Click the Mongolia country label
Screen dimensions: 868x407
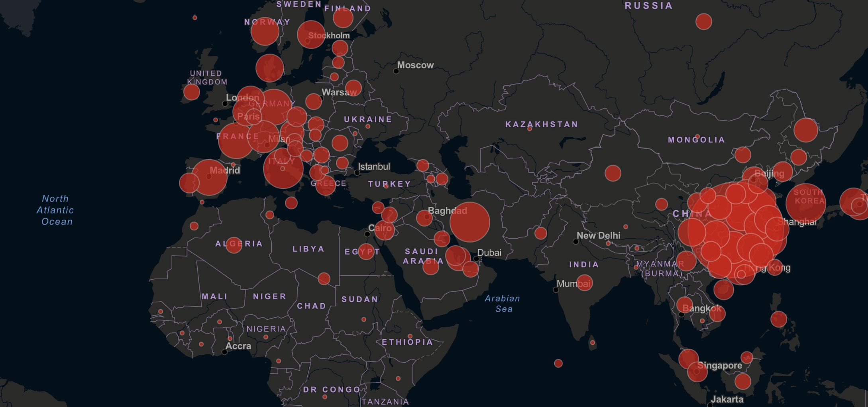point(696,140)
